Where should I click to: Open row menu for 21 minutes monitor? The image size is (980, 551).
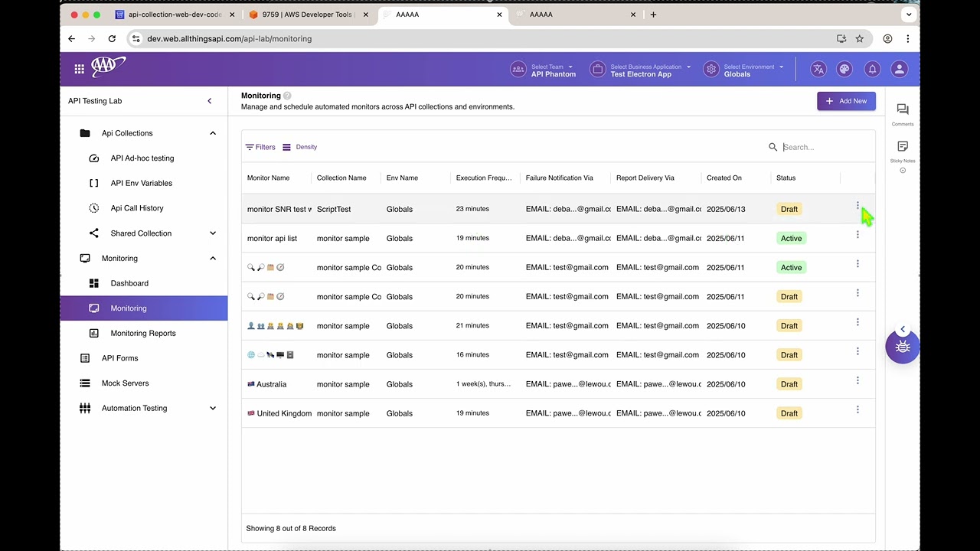pyautogui.click(x=857, y=322)
